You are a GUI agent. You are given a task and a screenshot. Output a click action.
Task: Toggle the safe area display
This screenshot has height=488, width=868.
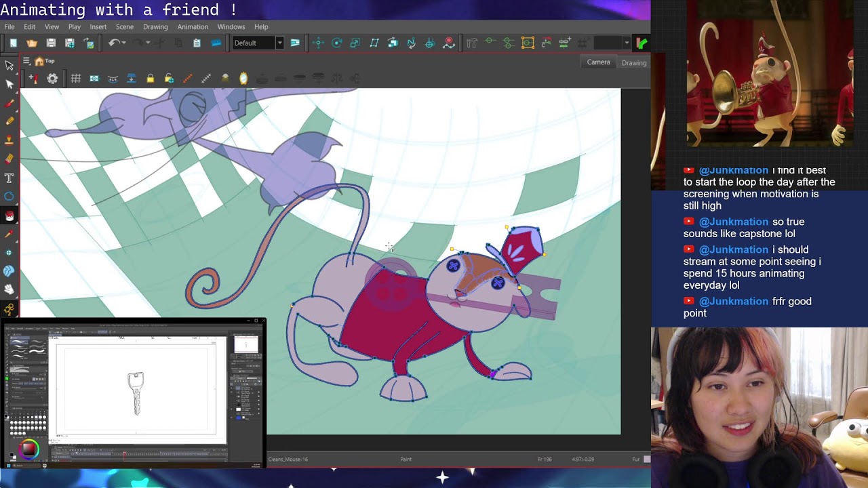tap(94, 79)
